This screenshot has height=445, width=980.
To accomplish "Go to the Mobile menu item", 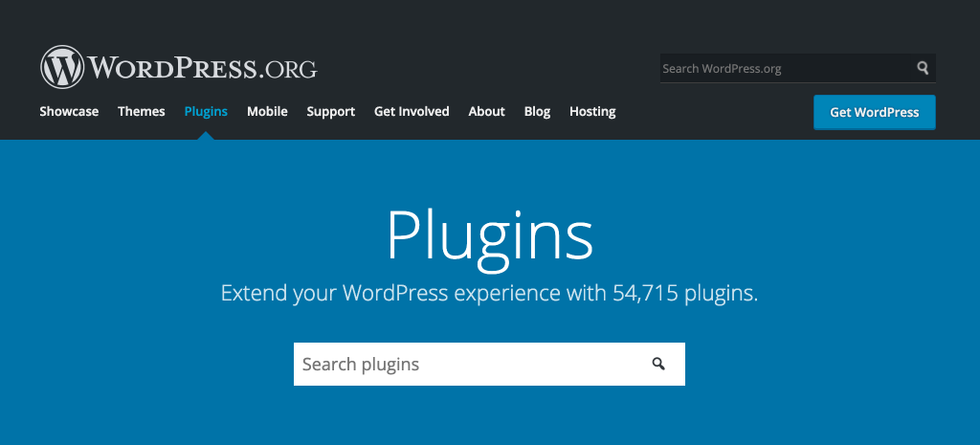I will coord(267,111).
